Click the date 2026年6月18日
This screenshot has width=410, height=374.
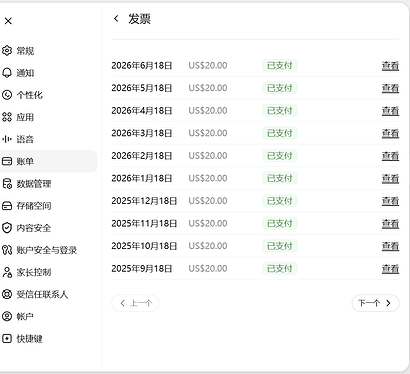tap(142, 65)
